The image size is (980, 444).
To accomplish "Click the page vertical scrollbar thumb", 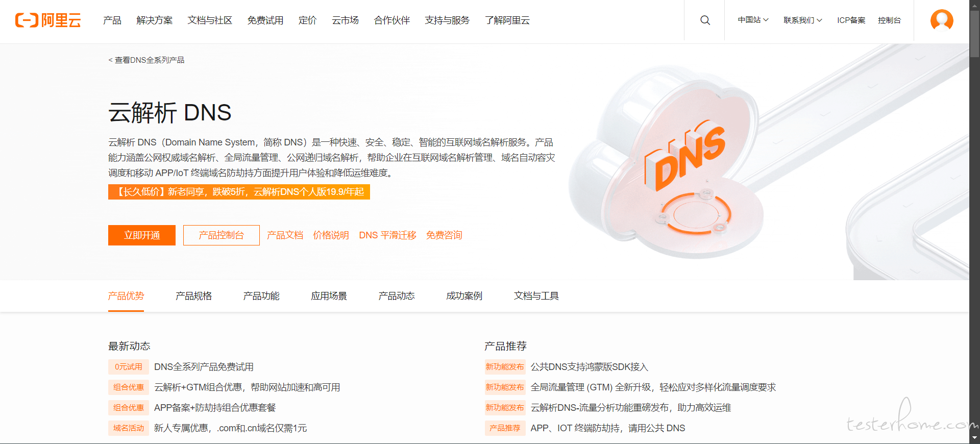I will (974, 33).
